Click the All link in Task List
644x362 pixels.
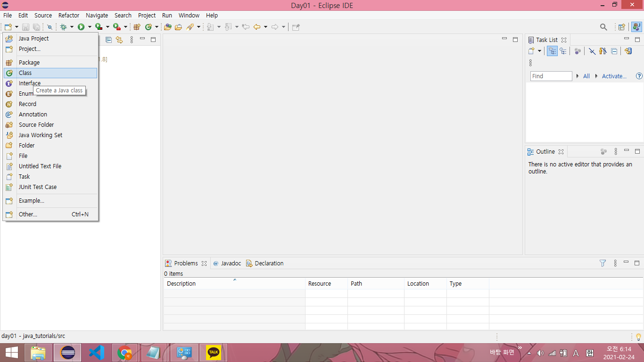point(586,76)
